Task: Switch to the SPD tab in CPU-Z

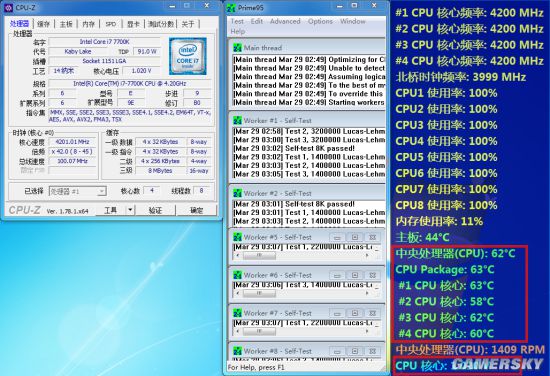Action: 110,24
